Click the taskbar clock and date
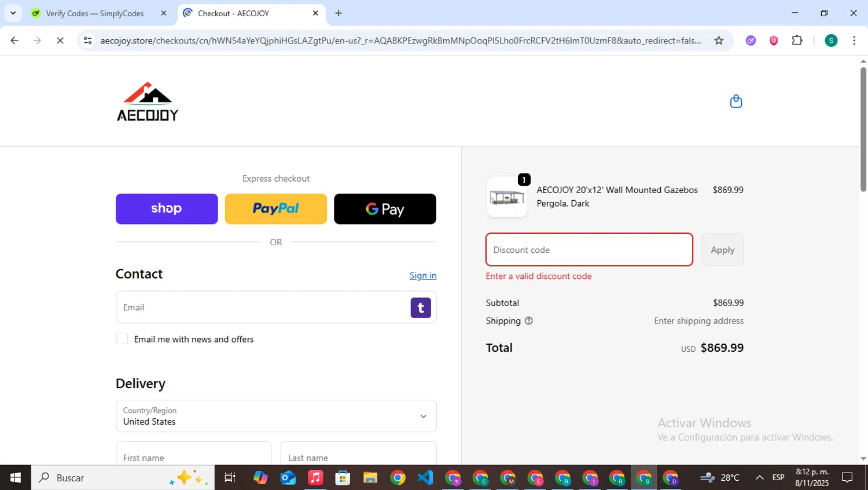The image size is (868, 490). (x=812, y=478)
